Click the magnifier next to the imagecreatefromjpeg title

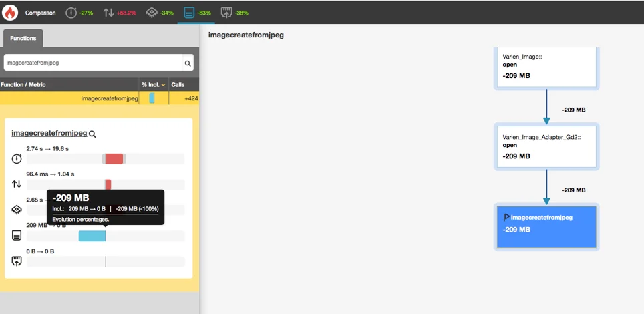click(93, 134)
